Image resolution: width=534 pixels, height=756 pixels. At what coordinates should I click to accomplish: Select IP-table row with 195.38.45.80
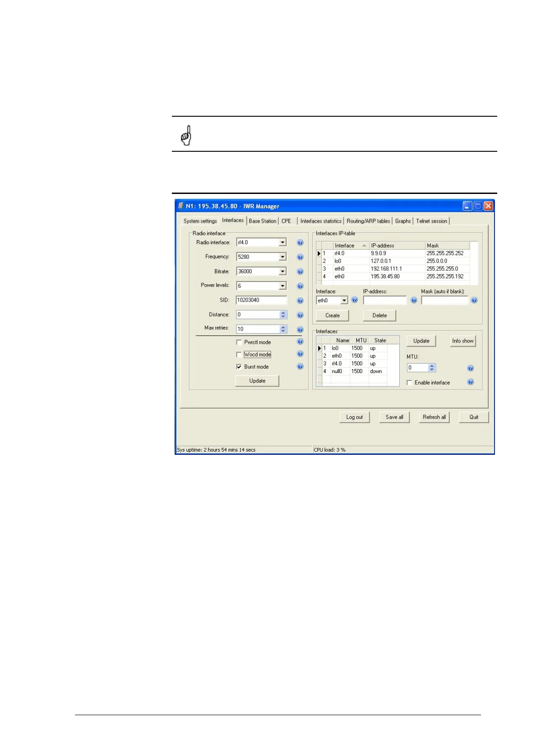pyautogui.click(x=393, y=277)
